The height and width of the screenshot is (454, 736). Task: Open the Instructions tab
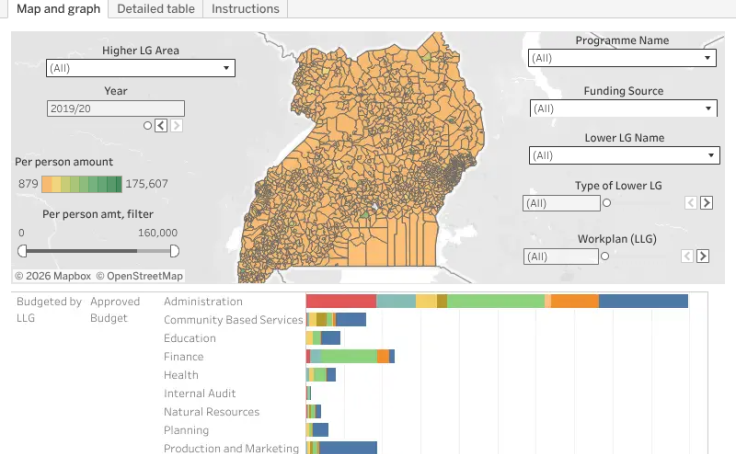click(x=245, y=9)
